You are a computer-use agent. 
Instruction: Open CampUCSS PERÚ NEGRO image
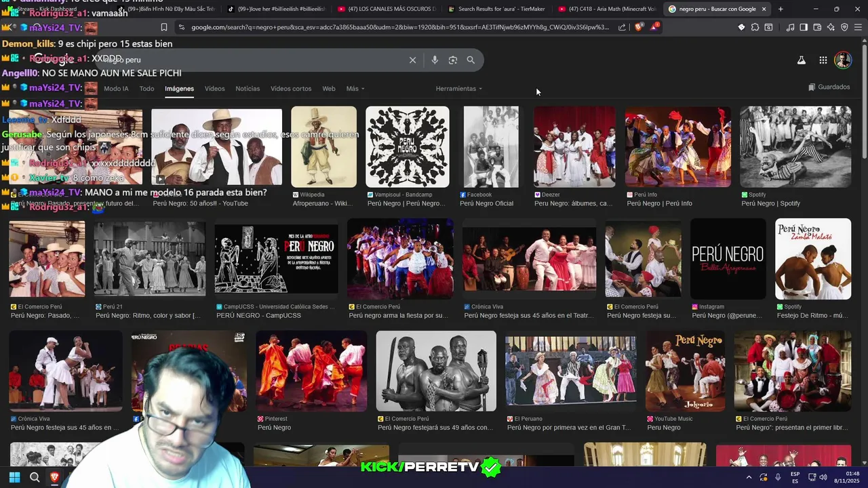click(x=277, y=259)
